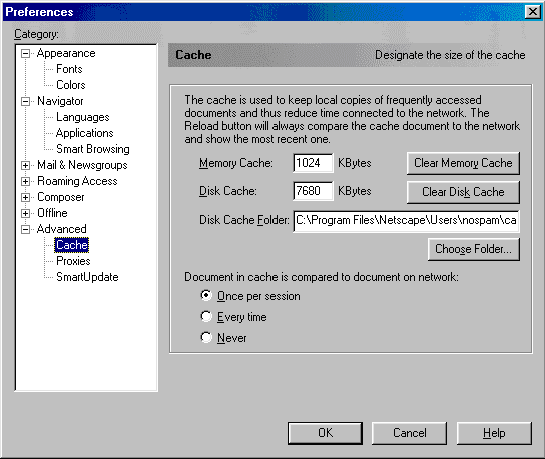Open the Colors preferences

click(71, 85)
